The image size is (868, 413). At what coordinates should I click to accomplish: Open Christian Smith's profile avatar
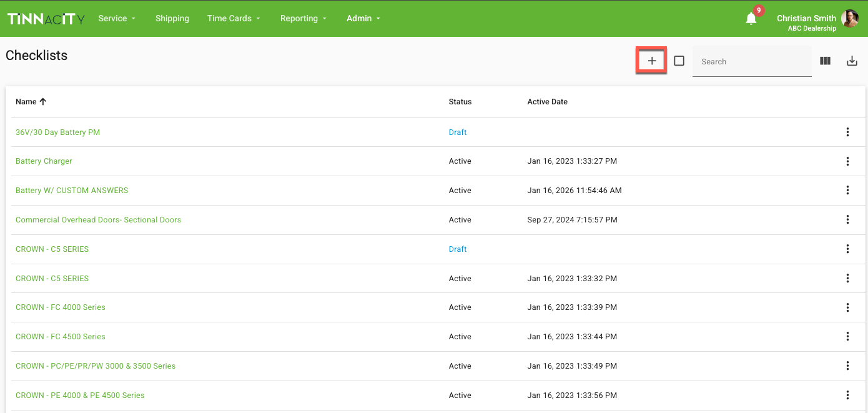[850, 18]
